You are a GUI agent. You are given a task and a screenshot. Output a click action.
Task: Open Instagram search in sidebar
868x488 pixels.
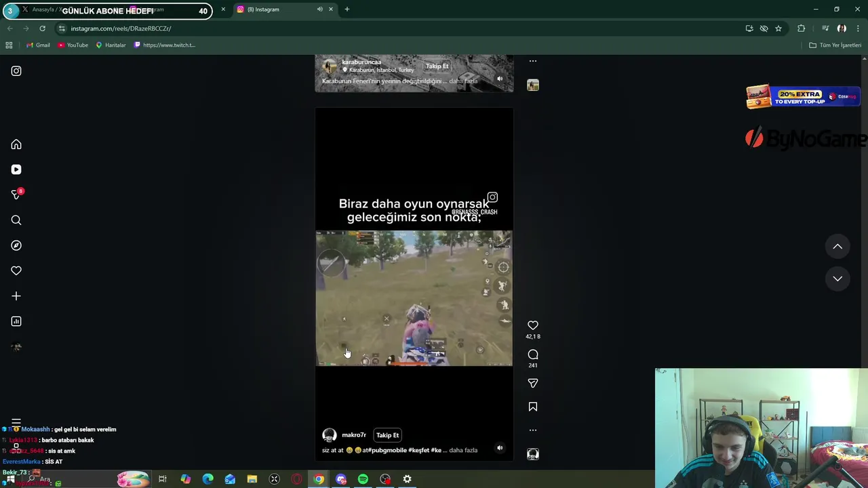(x=16, y=220)
